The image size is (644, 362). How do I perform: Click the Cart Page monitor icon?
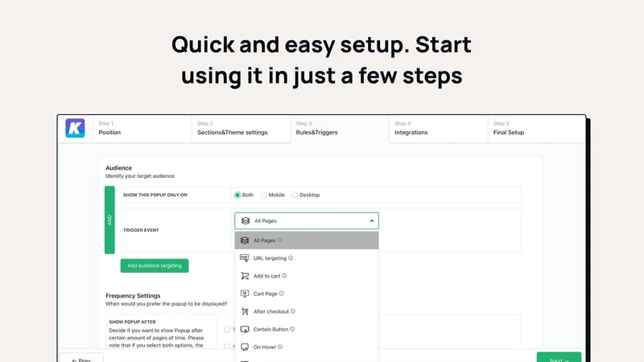[x=245, y=294]
